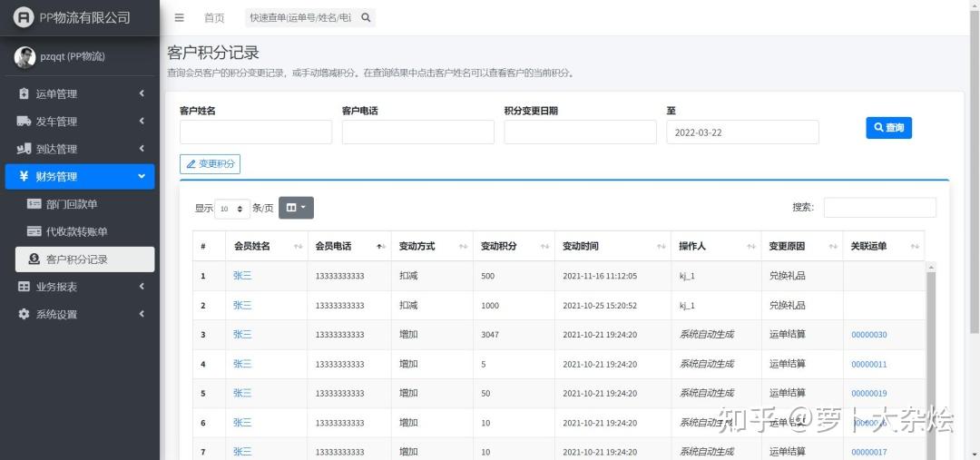Expand the 系统设置 menu chevron
Viewport: 980px width, 460px height.
(142, 314)
